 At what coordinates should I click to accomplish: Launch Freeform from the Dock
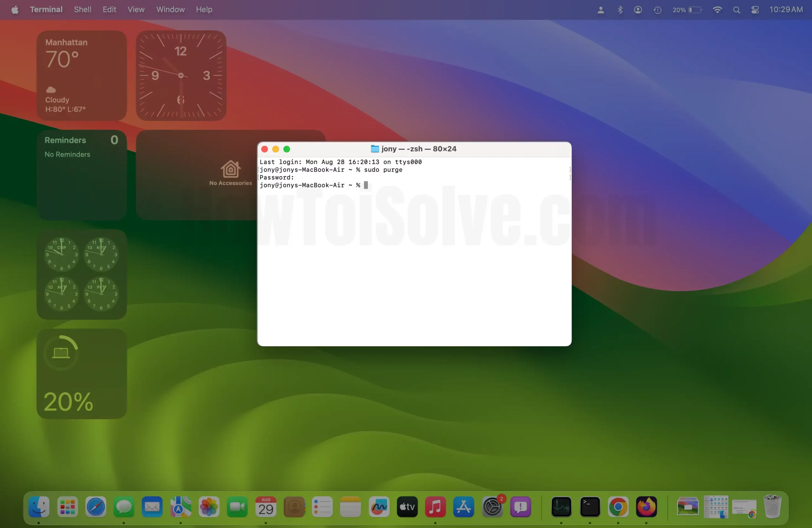379,507
